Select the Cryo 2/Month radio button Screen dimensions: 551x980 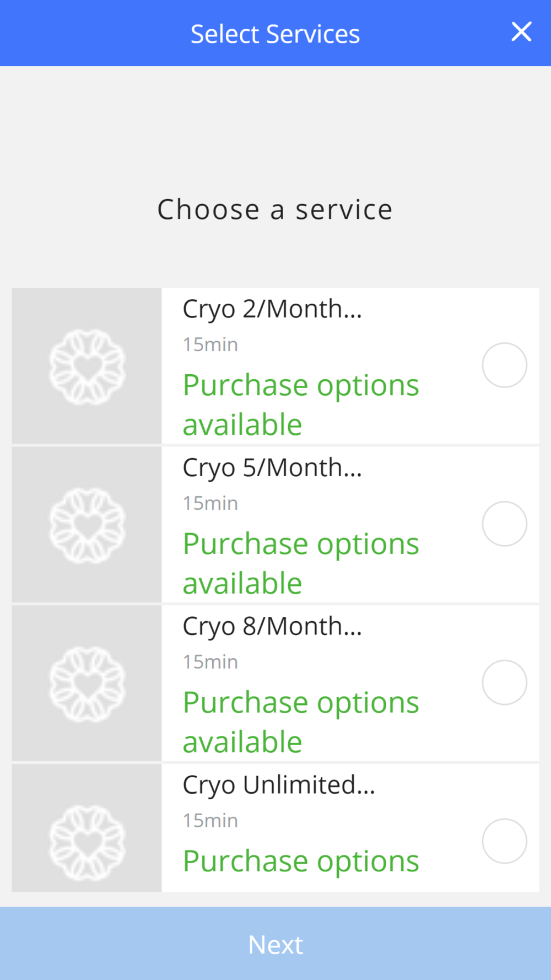click(x=504, y=365)
